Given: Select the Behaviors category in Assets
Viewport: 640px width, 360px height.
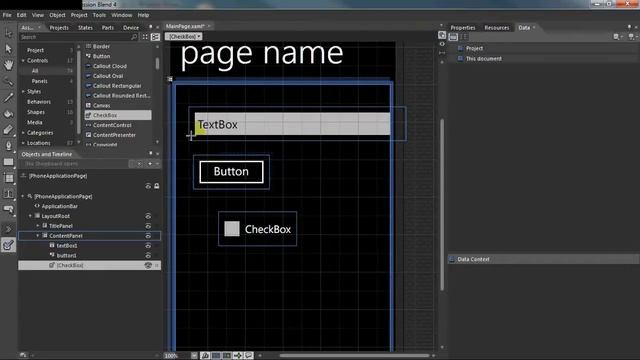Looking at the screenshot, I should [x=39, y=102].
